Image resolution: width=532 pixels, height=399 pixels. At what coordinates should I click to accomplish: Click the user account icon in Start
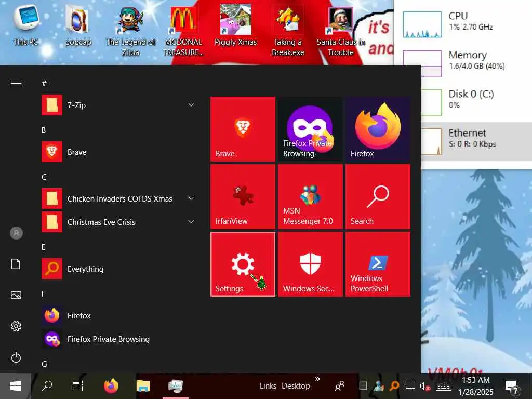(16, 233)
